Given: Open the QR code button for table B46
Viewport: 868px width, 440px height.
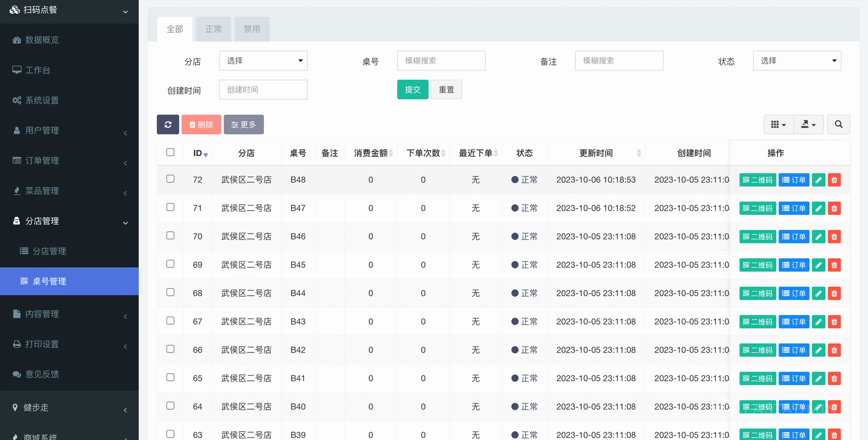Looking at the screenshot, I should [757, 237].
